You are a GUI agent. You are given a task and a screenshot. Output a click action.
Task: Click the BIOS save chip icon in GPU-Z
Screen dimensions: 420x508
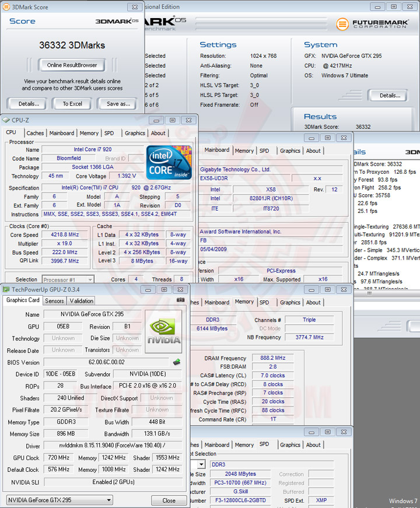click(x=177, y=362)
